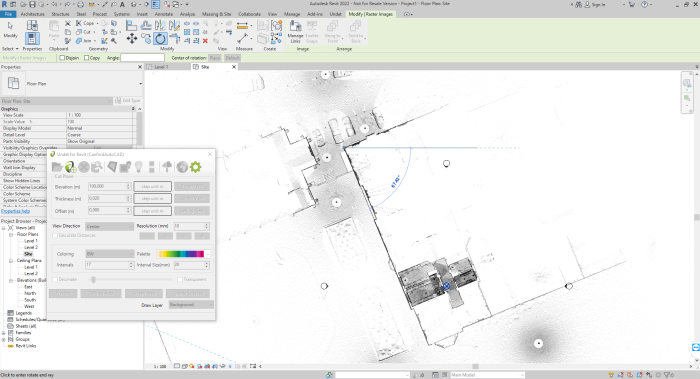Image resolution: width=700 pixels, height=379 pixels.
Task: Open project folder icon in Undet dialog
Action: point(57,167)
